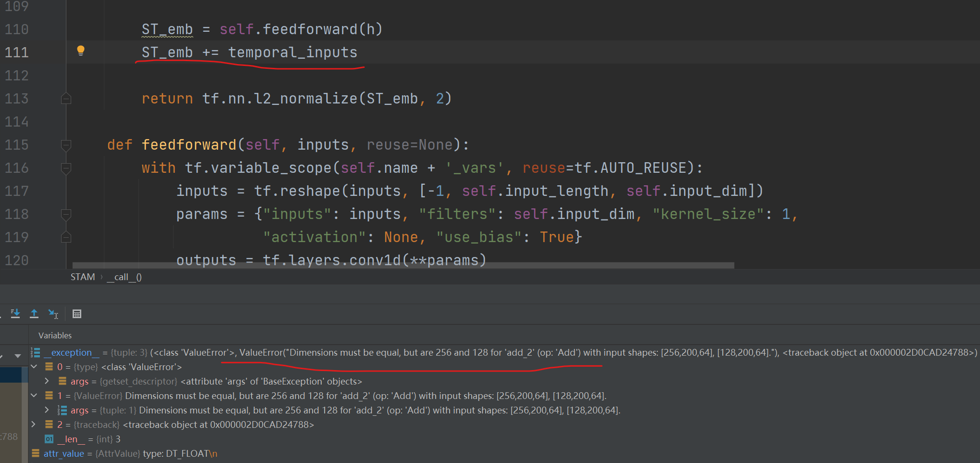Click the blue down-arrow icon in debugger toolbar
980x463 pixels.
coord(15,314)
